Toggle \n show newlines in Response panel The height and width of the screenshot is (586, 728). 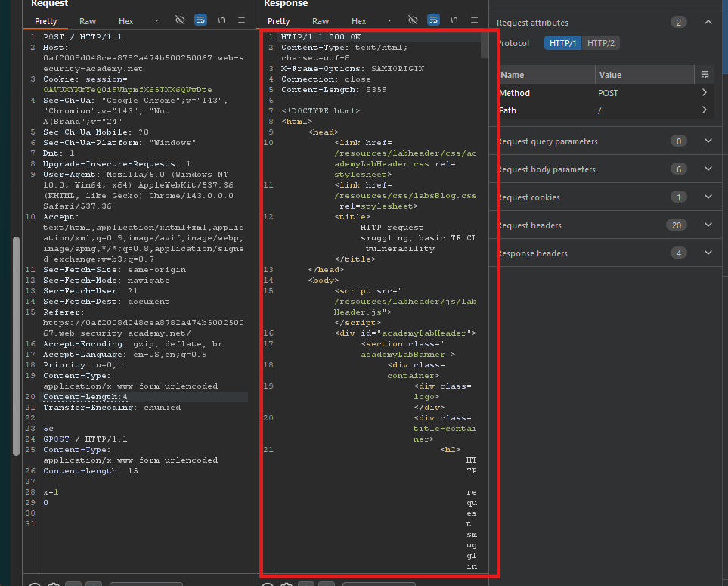pos(454,20)
